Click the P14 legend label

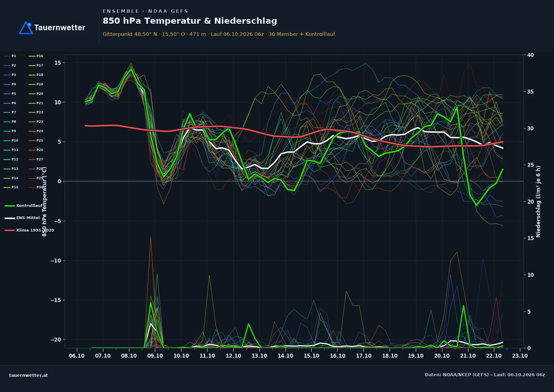click(15, 178)
